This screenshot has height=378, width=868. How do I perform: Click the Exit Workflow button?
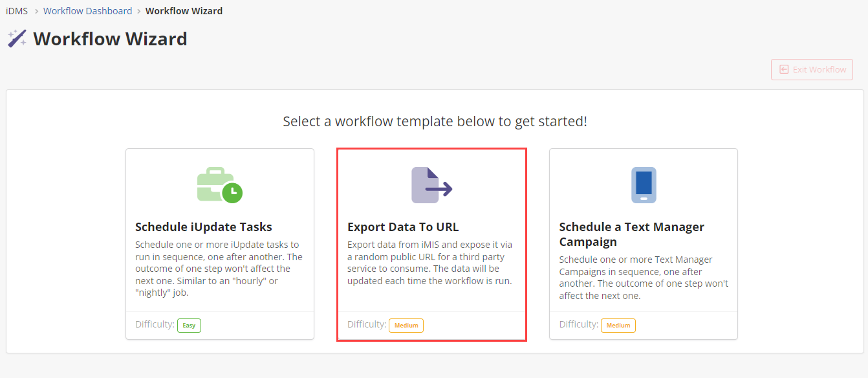pos(812,70)
